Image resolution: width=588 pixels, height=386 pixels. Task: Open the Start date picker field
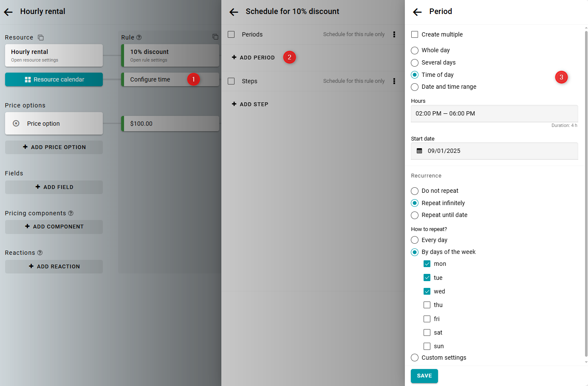pyautogui.click(x=494, y=151)
